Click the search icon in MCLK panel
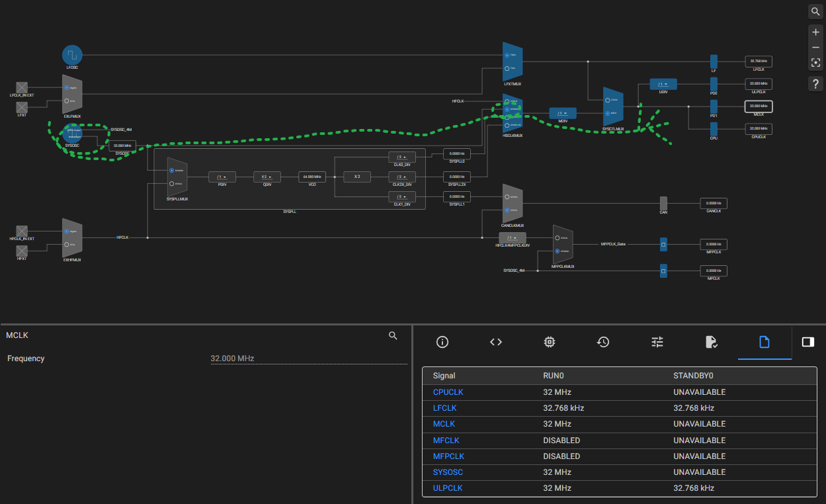The image size is (826, 504). pos(393,336)
